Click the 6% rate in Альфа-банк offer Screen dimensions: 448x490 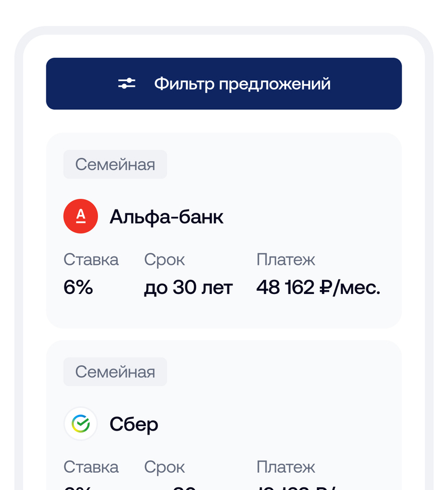click(78, 287)
